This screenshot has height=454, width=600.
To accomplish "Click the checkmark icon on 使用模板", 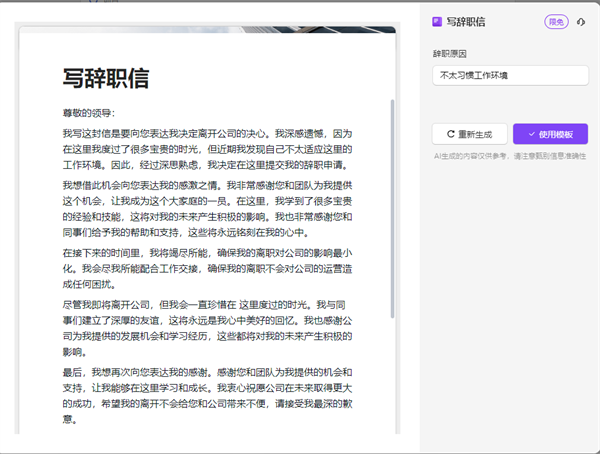I will coord(530,135).
